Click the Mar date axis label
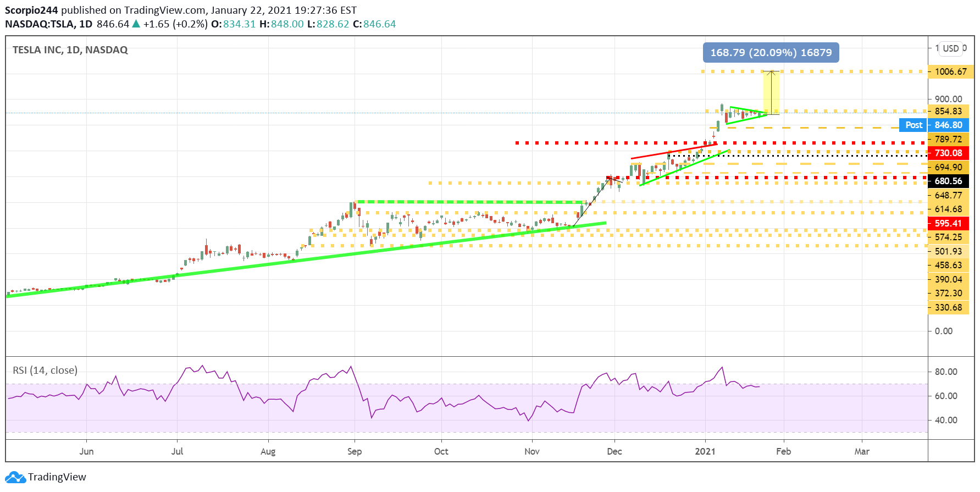Image resolution: width=980 pixels, height=492 pixels. point(862,451)
